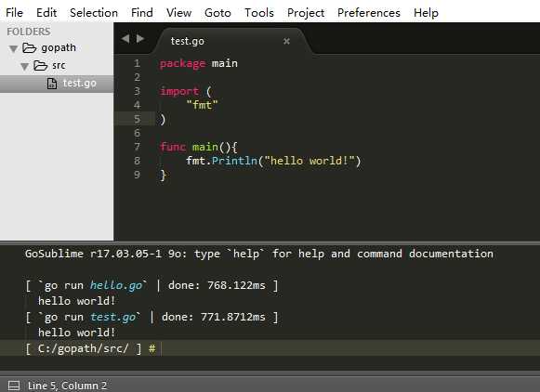The width and height of the screenshot is (540, 392).
Task: Click the GoSublime command prompt input line
Action: click(270, 348)
